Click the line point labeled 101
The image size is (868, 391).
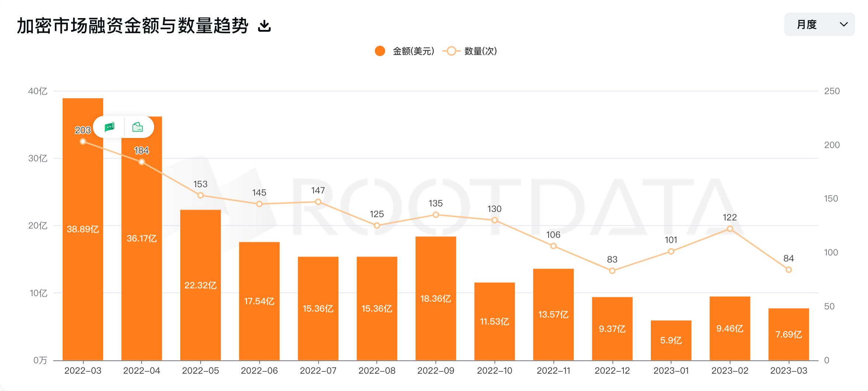(671, 252)
